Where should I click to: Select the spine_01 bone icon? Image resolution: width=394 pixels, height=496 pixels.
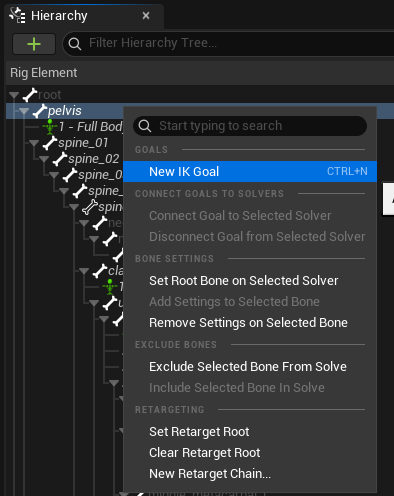pos(50,143)
